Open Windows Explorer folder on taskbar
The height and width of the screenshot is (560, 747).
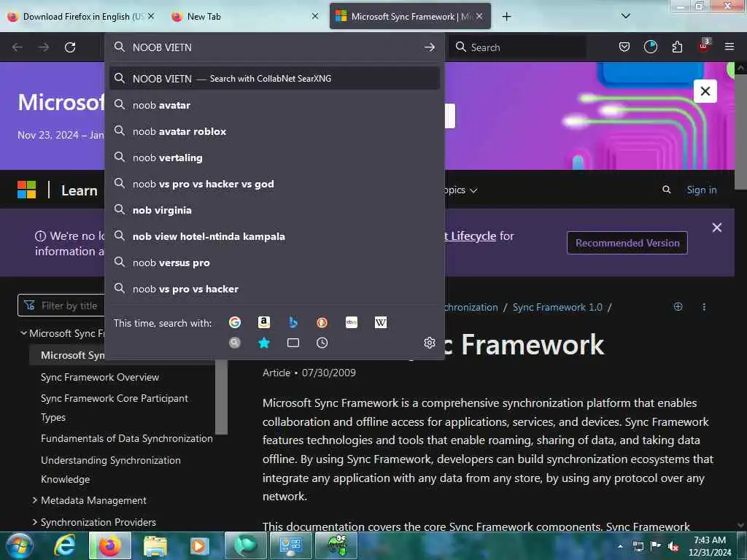point(155,545)
